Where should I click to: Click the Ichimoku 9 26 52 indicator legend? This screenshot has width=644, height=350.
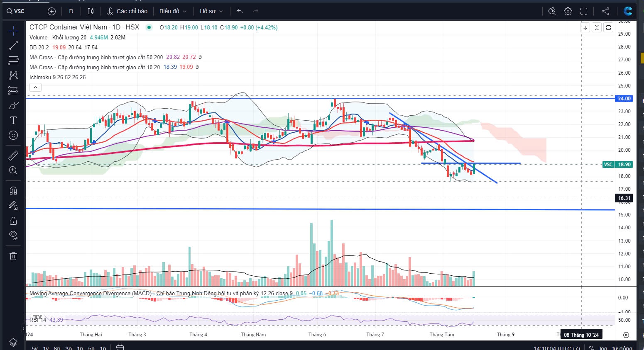(x=58, y=77)
